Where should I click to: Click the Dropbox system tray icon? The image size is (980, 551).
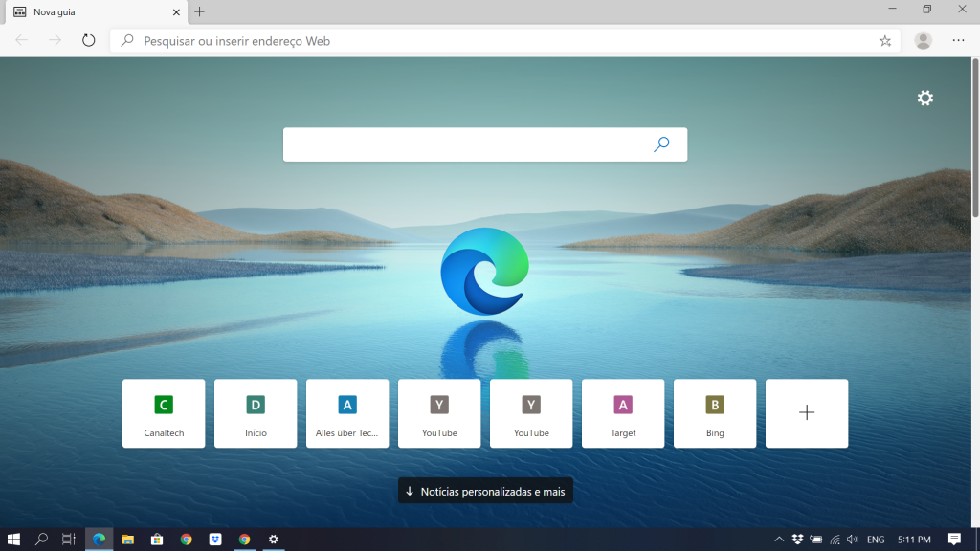coord(797,540)
